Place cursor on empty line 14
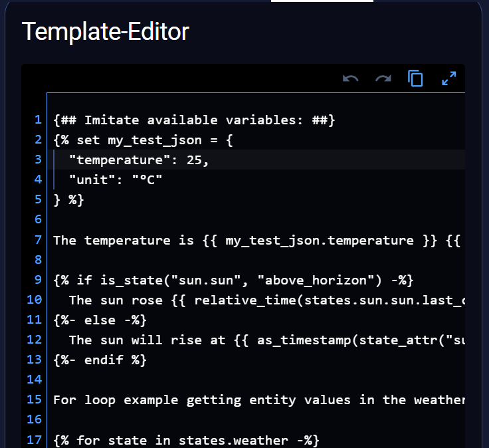489x448 pixels. click(256, 380)
